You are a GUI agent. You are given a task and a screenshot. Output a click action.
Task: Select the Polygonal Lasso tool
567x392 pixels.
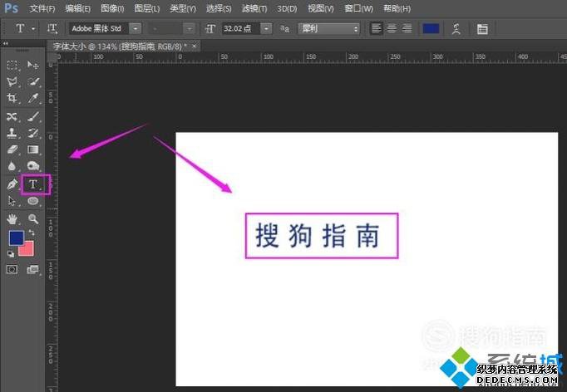coord(12,81)
